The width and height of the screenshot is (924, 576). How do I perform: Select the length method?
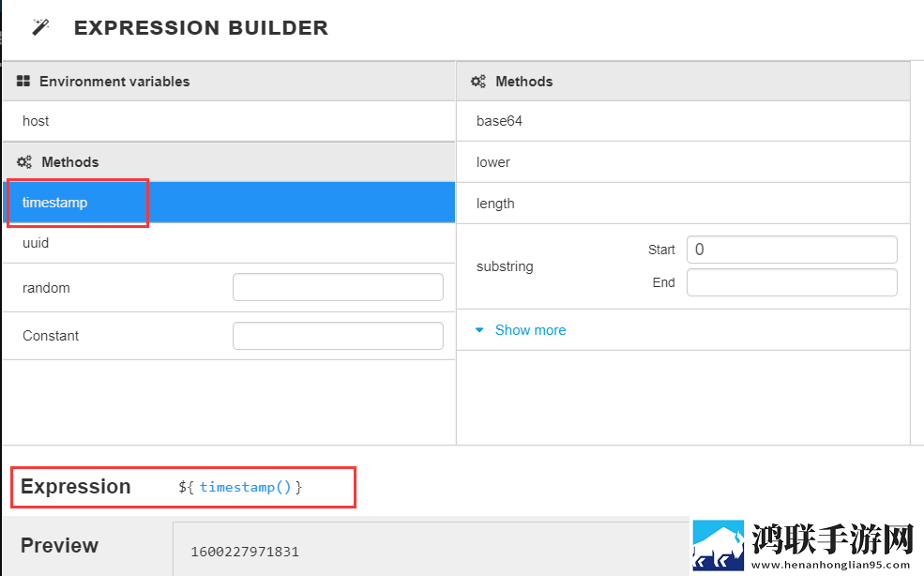pyautogui.click(x=683, y=204)
